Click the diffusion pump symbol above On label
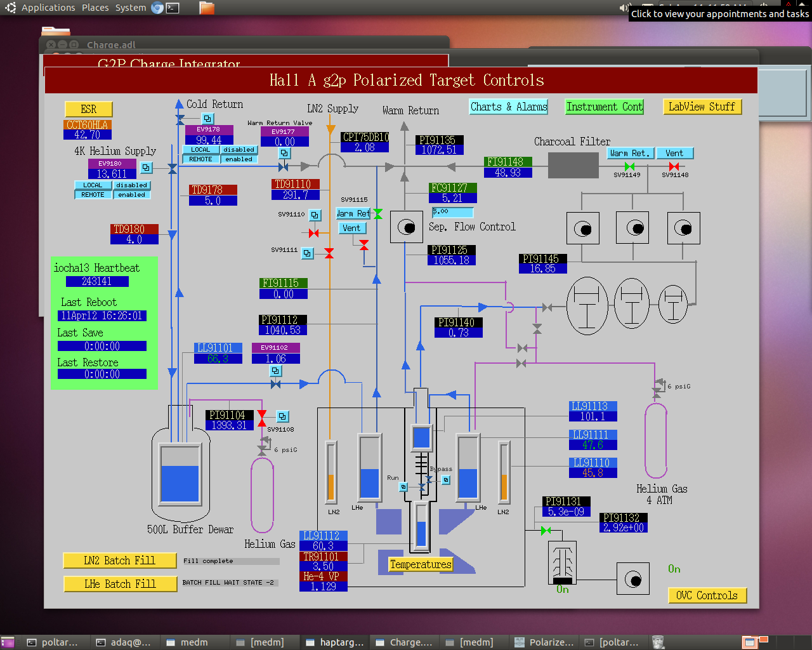Image resolution: width=812 pixels, height=650 pixels. pos(562,562)
